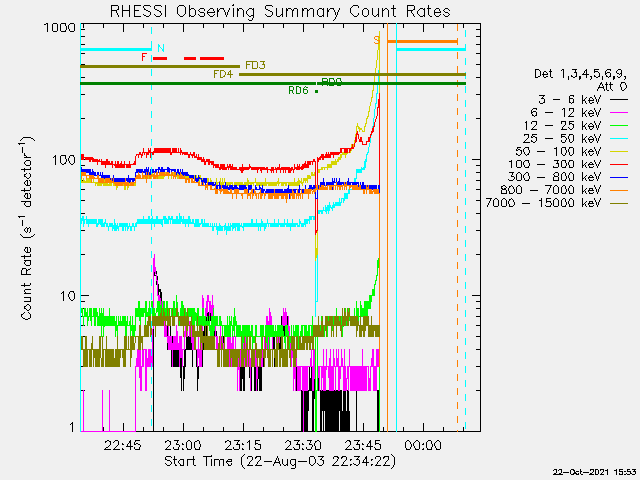Click the solid orange SAA bar at top right
Viewport: 640px width, 480px height.
(x=422, y=41)
